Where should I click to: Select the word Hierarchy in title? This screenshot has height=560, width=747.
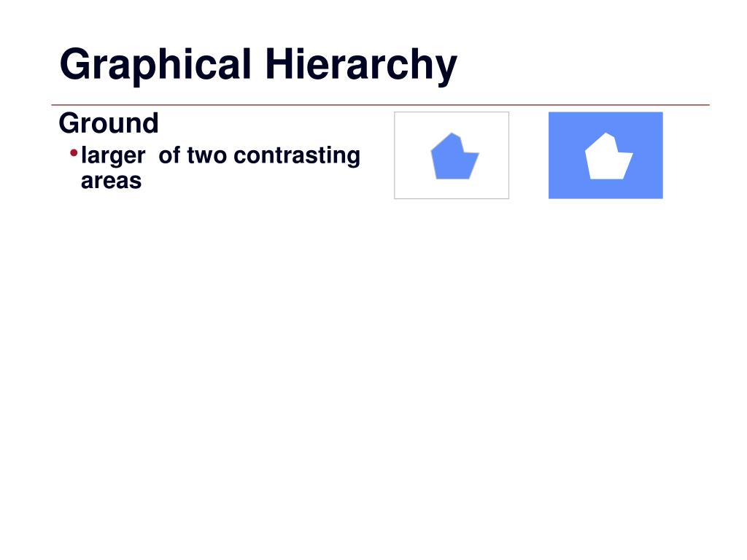[361, 65]
